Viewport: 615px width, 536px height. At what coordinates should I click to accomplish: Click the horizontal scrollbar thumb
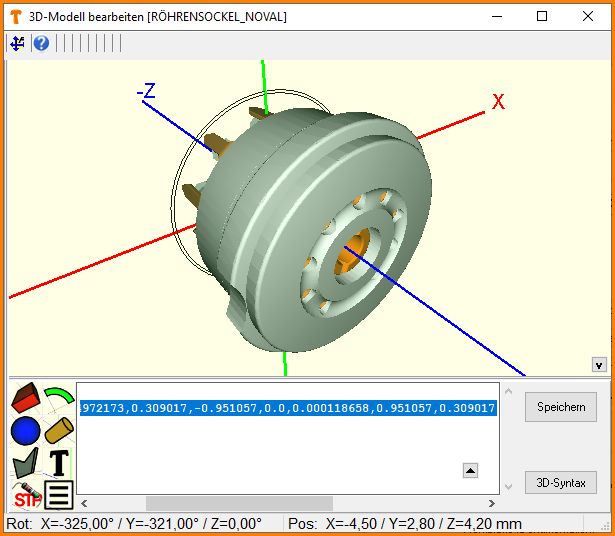coord(239,503)
